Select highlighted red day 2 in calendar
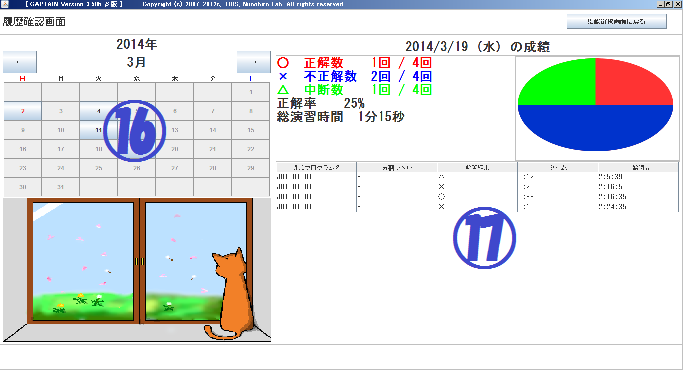Image resolution: width=683 pixels, height=370 pixels. pyautogui.click(x=23, y=111)
